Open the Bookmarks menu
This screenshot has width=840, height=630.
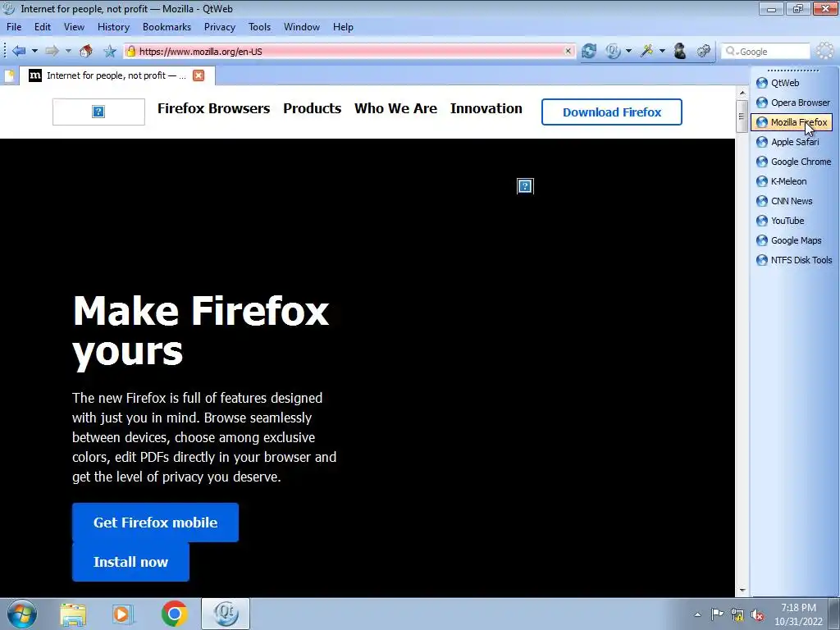[167, 27]
